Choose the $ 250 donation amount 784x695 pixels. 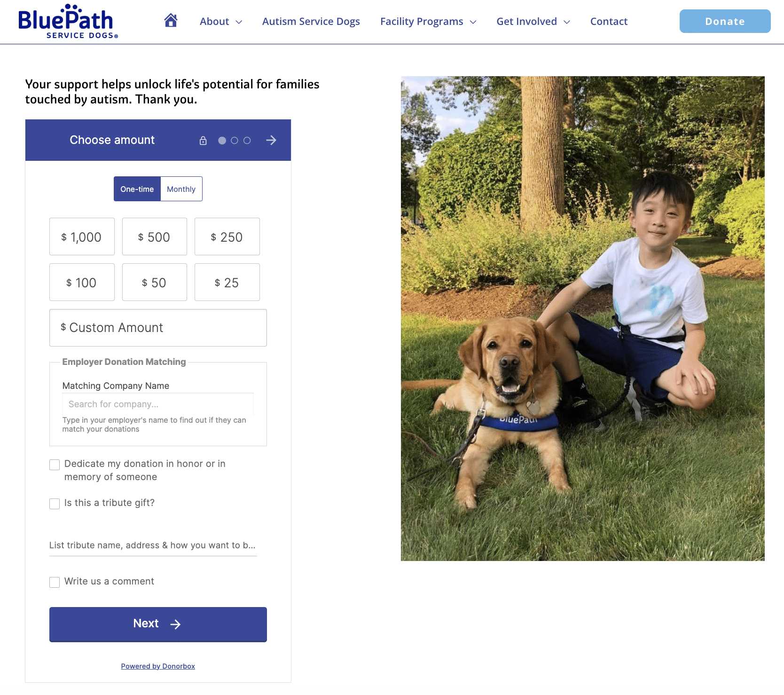click(227, 237)
